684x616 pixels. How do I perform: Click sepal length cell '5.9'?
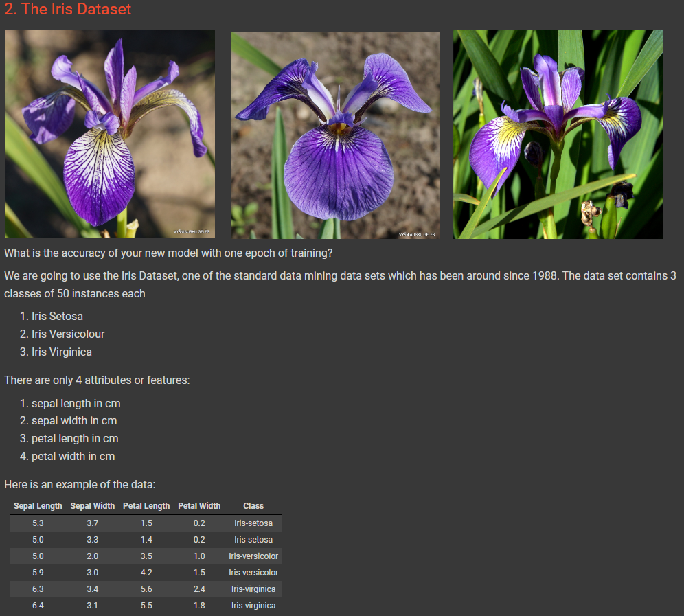pyautogui.click(x=38, y=573)
